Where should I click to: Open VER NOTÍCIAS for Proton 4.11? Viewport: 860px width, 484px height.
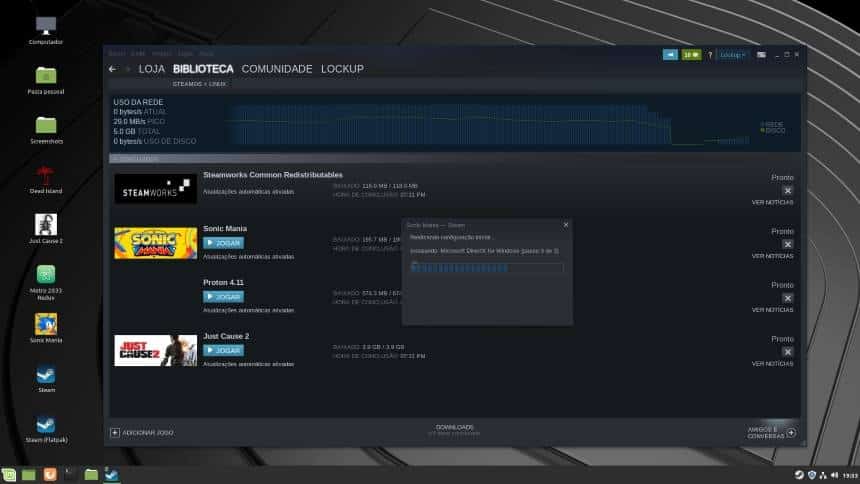coord(772,310)
